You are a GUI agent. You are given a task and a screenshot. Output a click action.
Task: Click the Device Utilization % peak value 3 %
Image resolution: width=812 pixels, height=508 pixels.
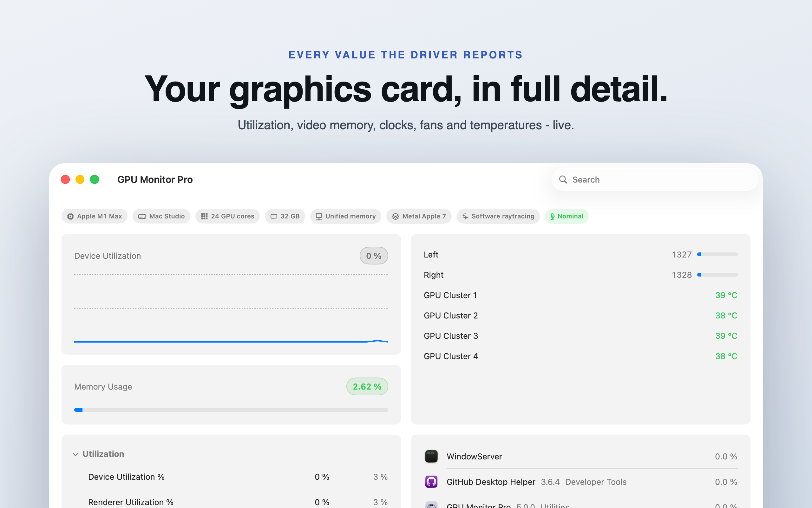tap(381, 477)
